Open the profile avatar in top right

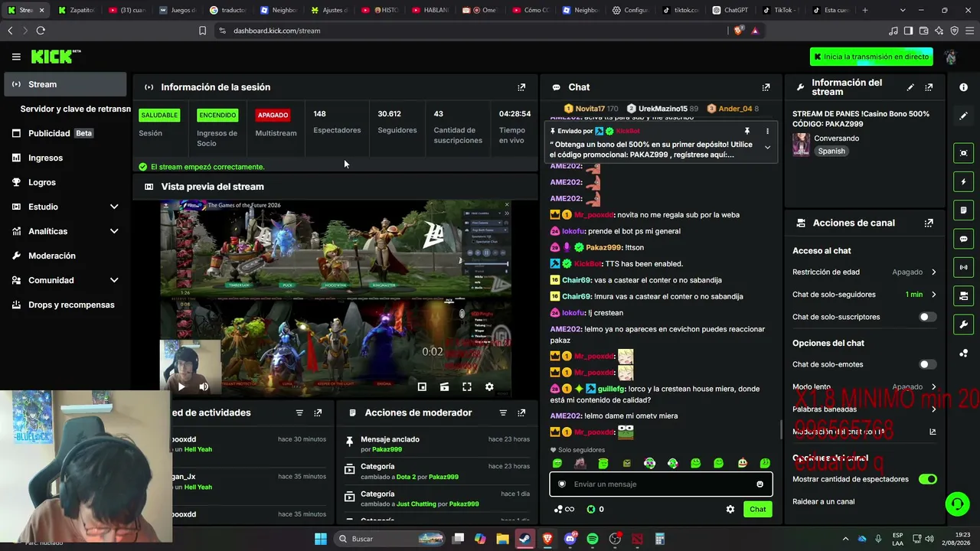coord(951,57)
